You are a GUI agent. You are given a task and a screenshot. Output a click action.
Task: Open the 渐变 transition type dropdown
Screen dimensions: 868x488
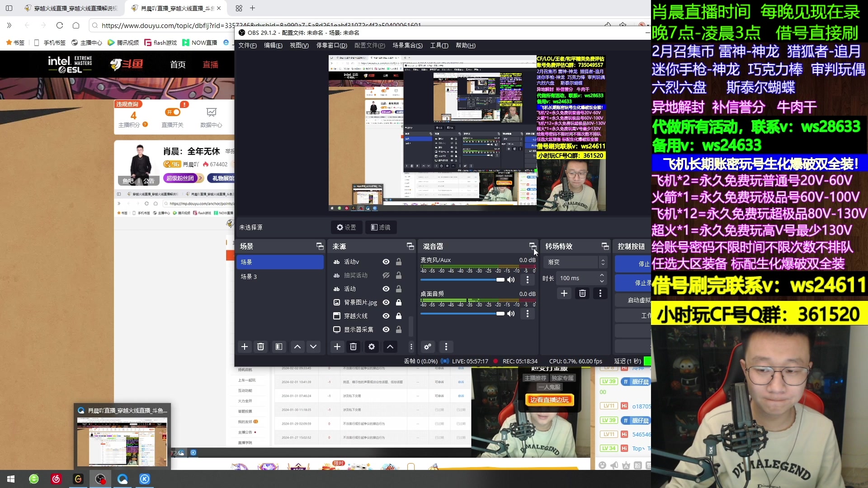point(576,262)
